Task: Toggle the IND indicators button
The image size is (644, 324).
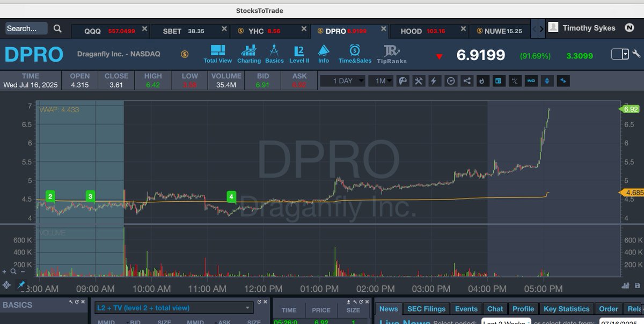Action: pos(531,81)
